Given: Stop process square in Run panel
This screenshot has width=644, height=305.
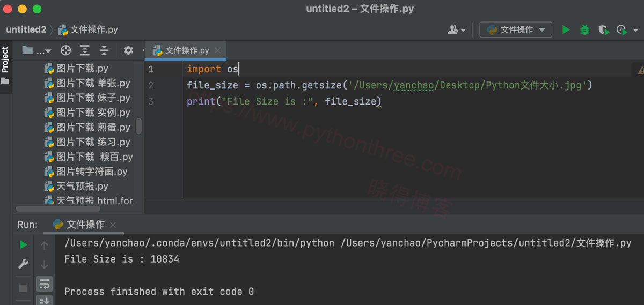Looking at the screenshot, I should click(x=23, y=288).
